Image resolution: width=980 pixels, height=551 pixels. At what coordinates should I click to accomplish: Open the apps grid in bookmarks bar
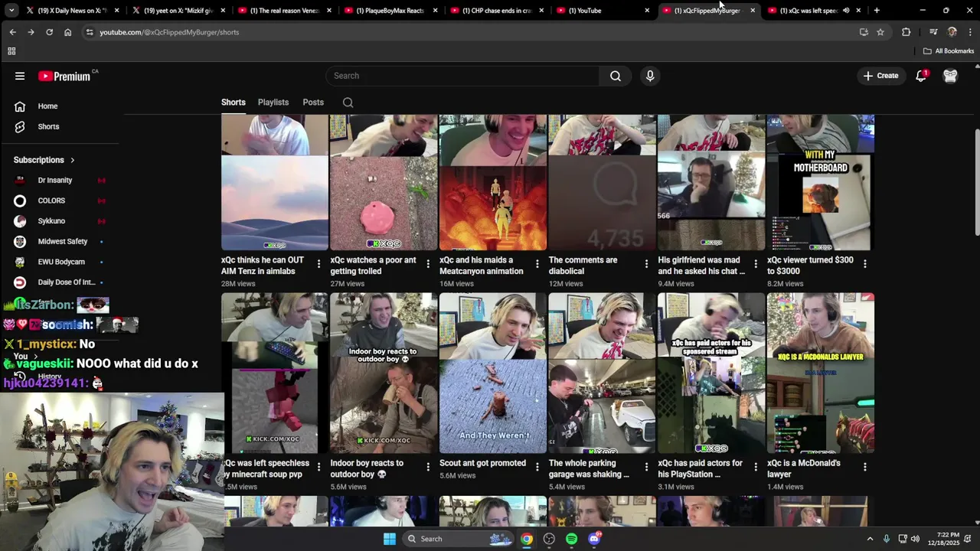[11, 51]
